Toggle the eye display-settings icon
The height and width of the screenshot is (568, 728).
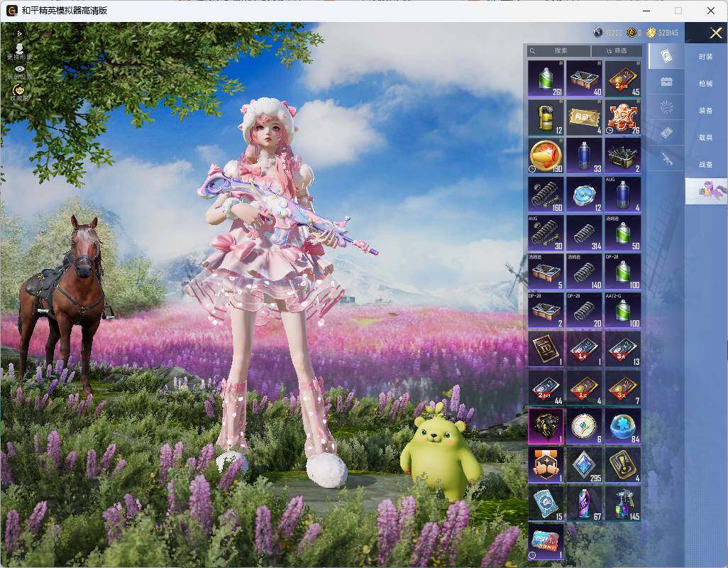pos(19,72)
